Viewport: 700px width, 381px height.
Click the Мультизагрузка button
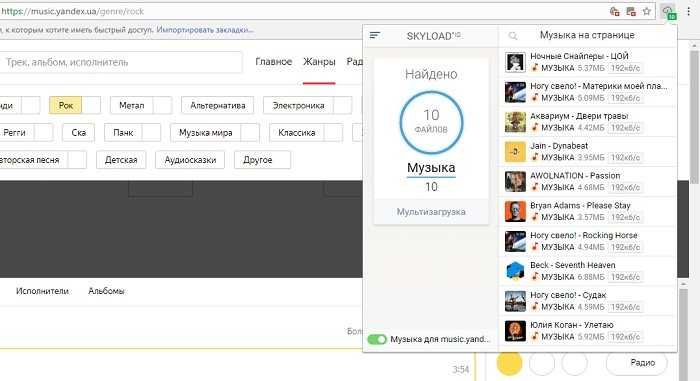[431, 212]
